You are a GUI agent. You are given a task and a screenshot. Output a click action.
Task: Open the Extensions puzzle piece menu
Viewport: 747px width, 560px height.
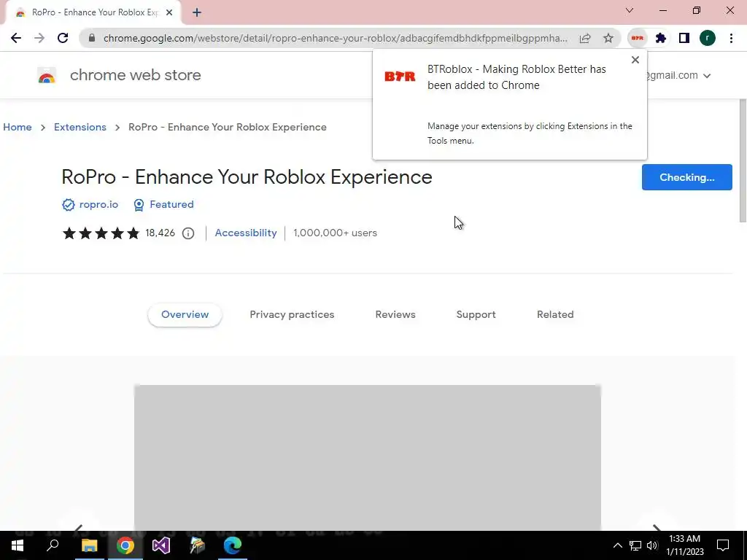(661, 38)
